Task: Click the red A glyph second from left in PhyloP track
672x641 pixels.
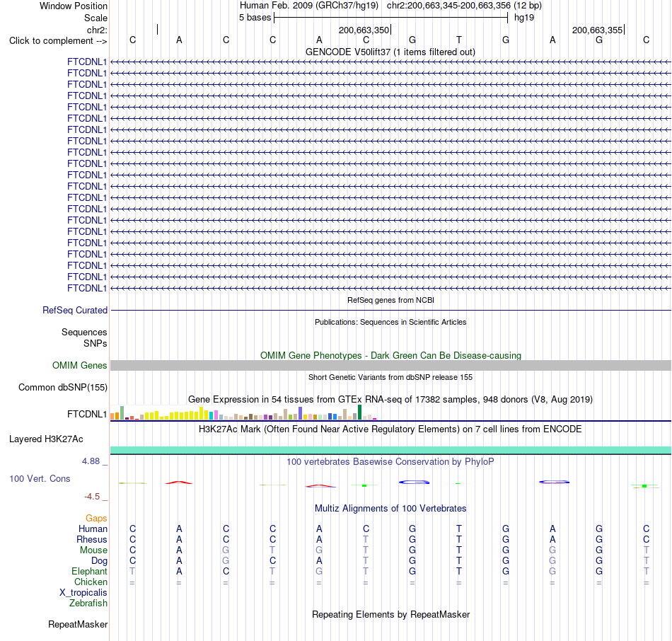Action: (x=179, y=483)
